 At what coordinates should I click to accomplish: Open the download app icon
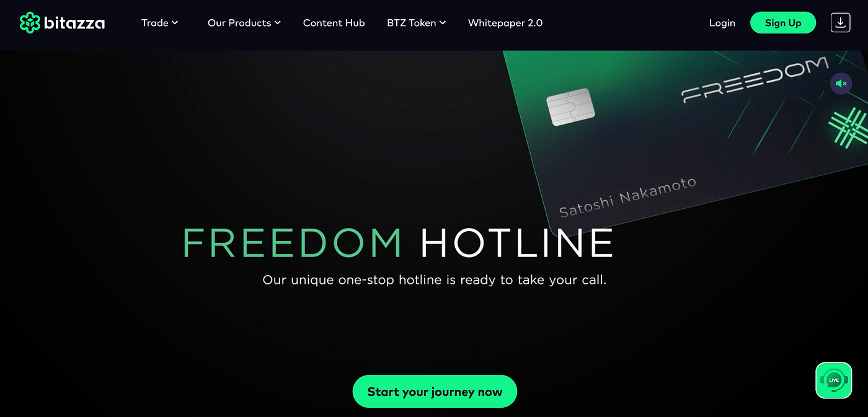point(840,23)
